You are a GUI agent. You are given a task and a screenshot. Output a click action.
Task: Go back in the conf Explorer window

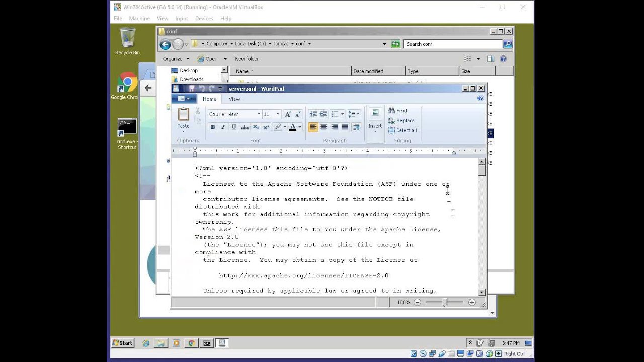click(165, 44)
